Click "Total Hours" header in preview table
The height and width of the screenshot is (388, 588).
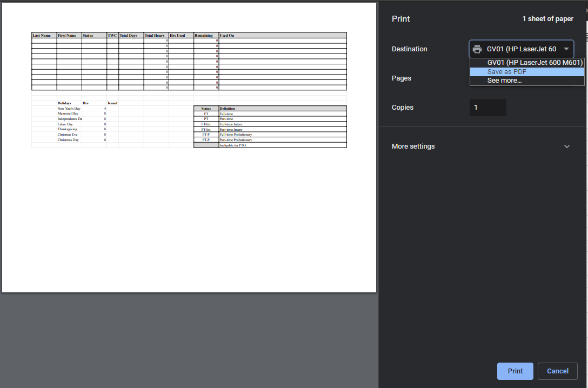click(x=155, y=36)
